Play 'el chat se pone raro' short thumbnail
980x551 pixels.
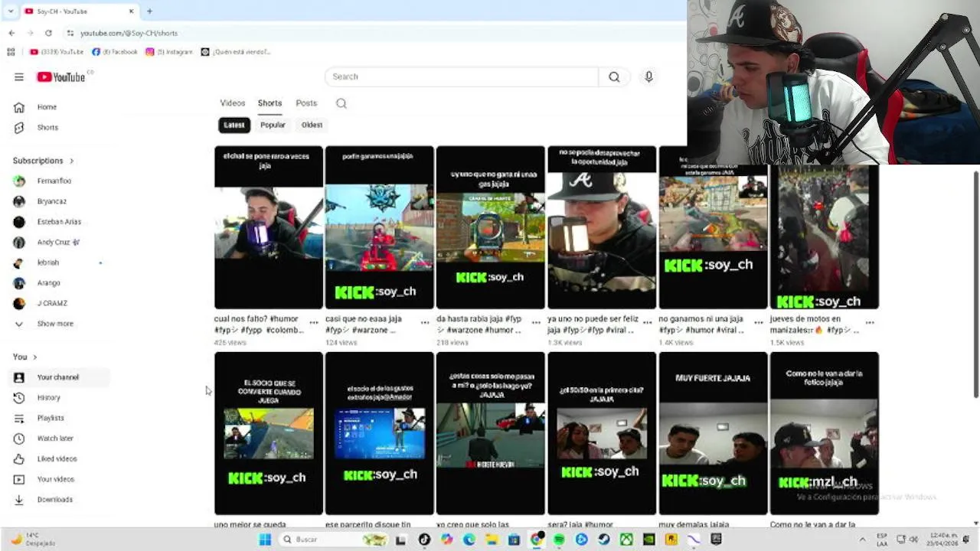point(269,227)
